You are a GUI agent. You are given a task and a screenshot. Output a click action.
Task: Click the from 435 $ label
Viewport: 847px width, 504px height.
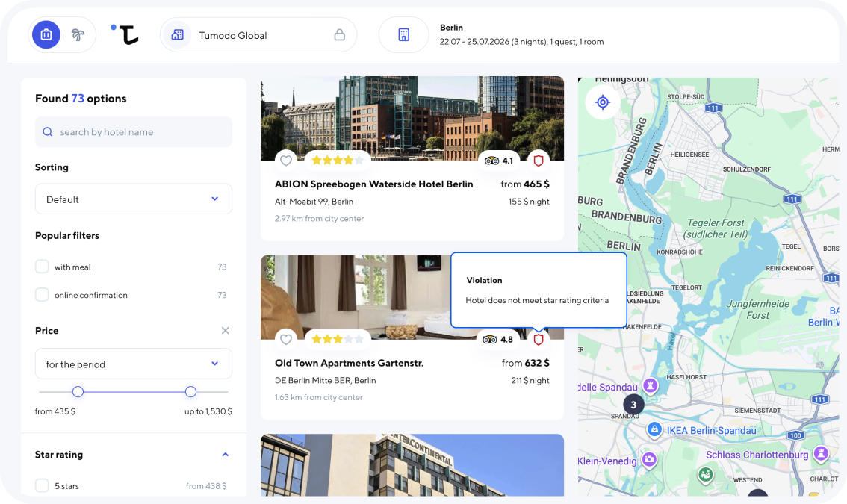[55, 411]
